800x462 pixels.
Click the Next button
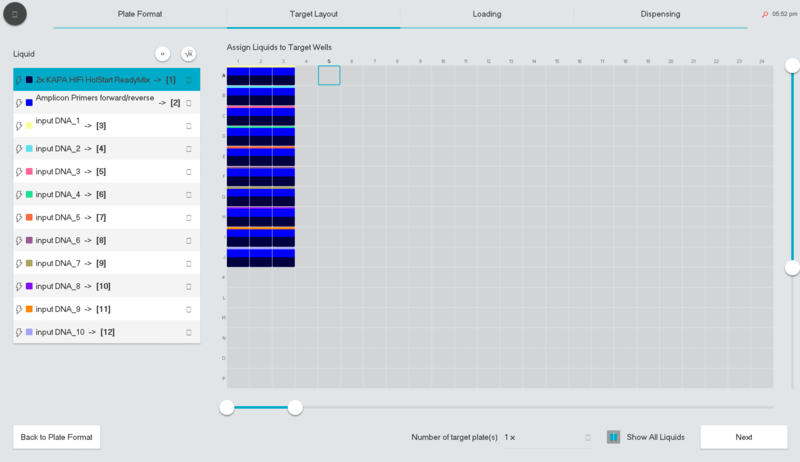click(744, 437)
